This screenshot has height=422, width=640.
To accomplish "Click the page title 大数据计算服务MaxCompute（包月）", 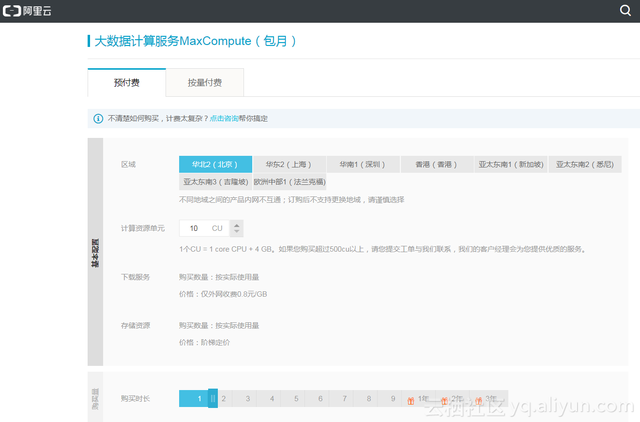I will pyautogui.click(x=195, y=41).
